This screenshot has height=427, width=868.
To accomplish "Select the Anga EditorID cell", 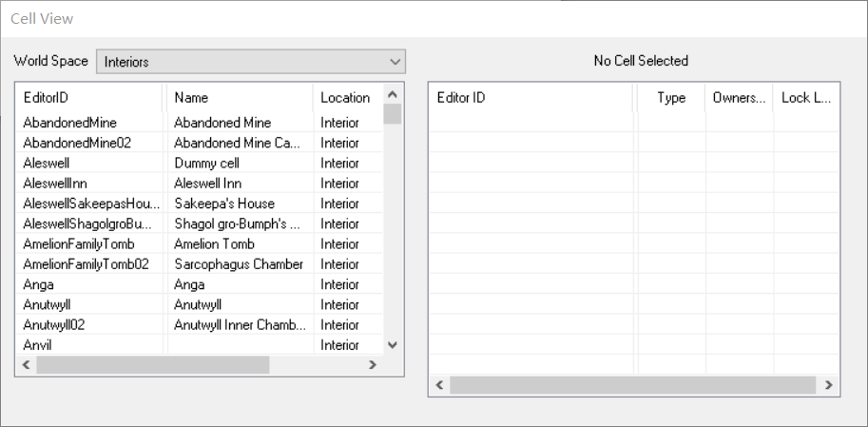I will tap(38, 284).
